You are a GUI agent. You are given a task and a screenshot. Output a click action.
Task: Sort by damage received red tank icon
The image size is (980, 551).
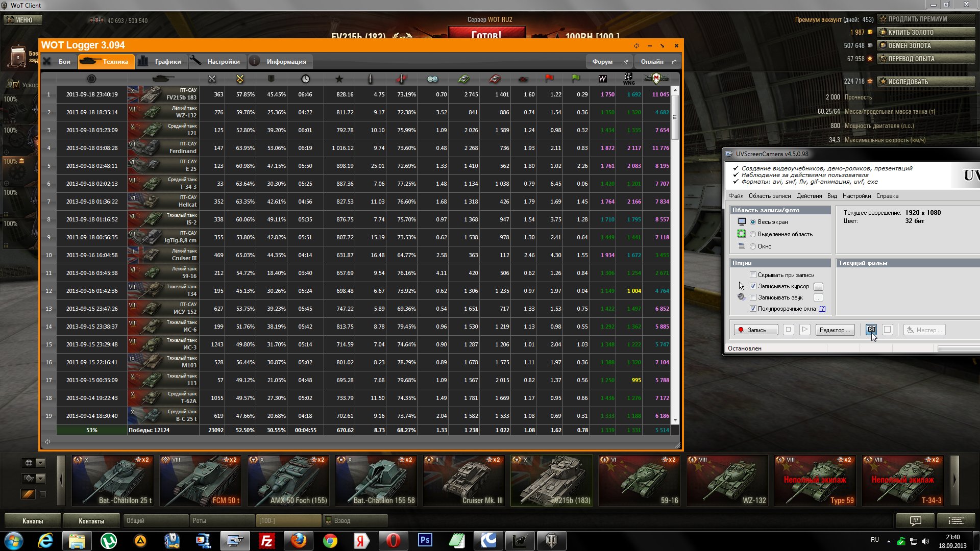[495, 79]
